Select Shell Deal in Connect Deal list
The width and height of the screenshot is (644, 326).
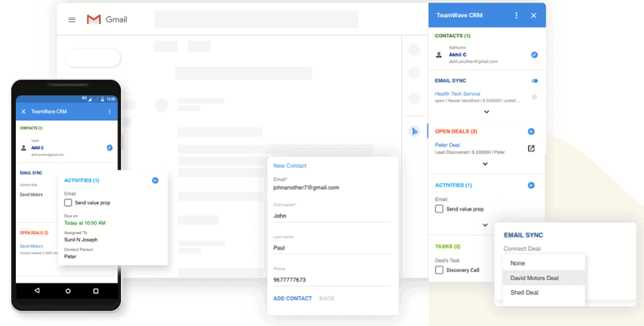click(544, 293)
